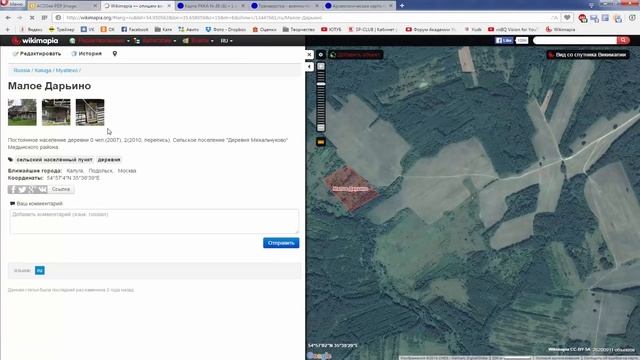Screen dimensions: 640x360
Task: Close the place info panel
Action: (x=309, y=54)
